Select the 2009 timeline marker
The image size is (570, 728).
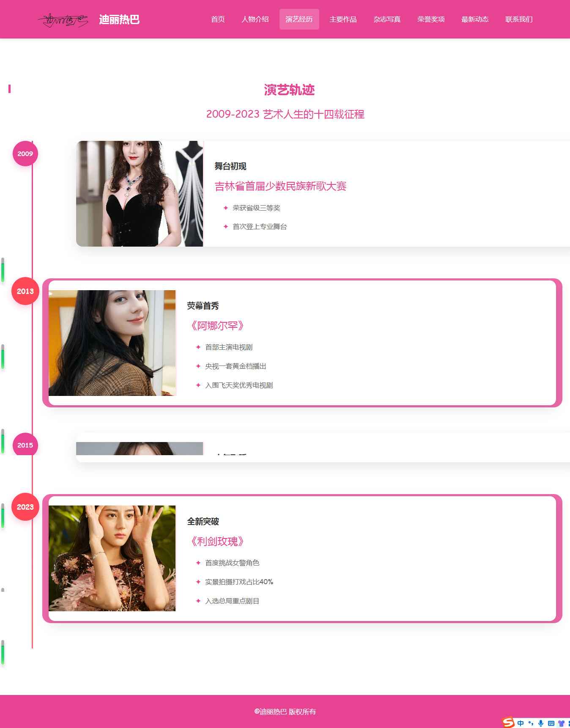[x=25, y=154]
